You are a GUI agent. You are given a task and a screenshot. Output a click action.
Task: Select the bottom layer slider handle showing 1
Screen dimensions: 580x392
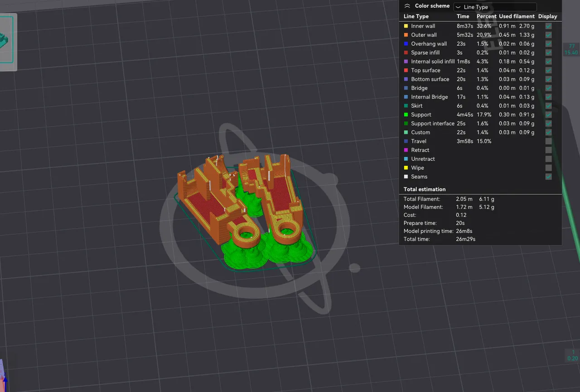pyautogui.click(x=572, y=355)
